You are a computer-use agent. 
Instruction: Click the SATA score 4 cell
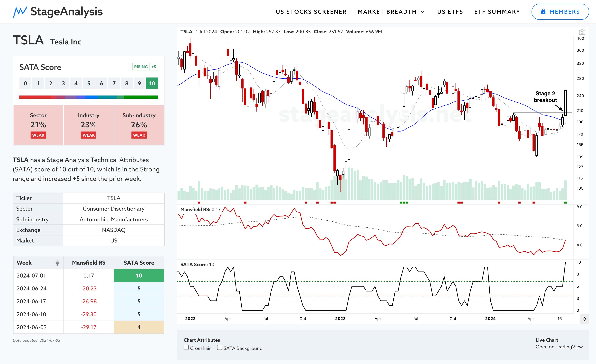pos(139,327)
